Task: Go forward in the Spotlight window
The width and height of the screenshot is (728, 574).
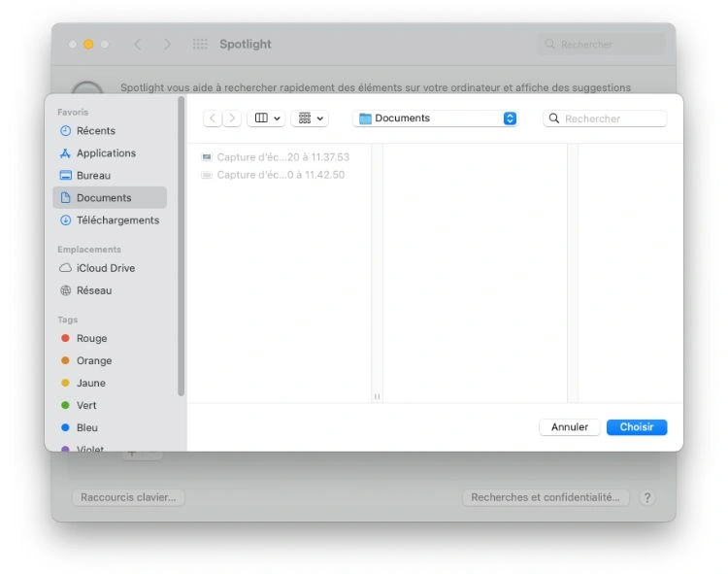Action: click(x=167, y=44)
